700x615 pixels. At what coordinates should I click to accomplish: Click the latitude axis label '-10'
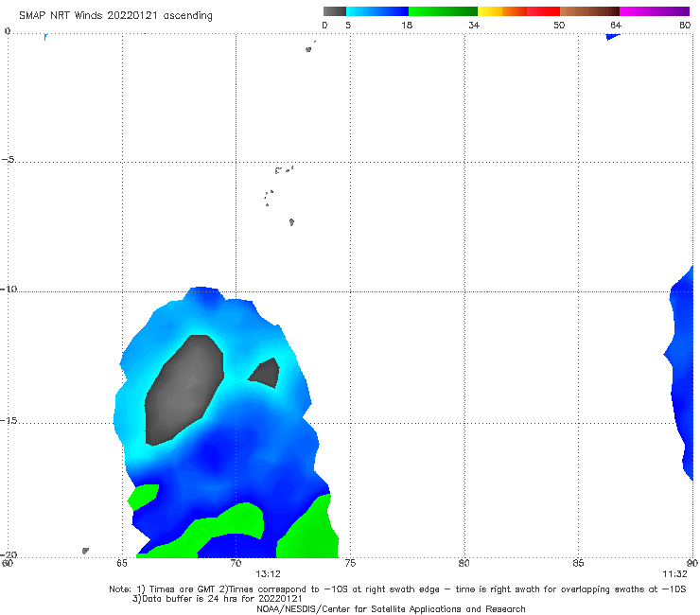(x=9, y=289)
